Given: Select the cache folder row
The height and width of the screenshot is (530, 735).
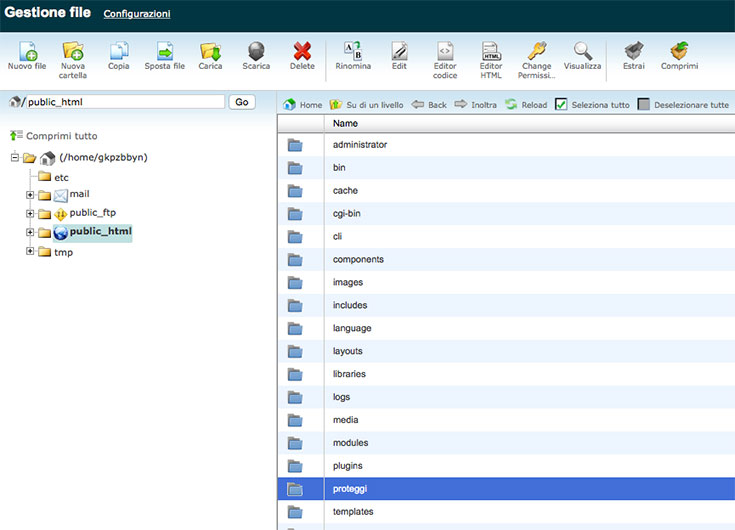Looking at the screenshot, I should click(x=506, y=191).
